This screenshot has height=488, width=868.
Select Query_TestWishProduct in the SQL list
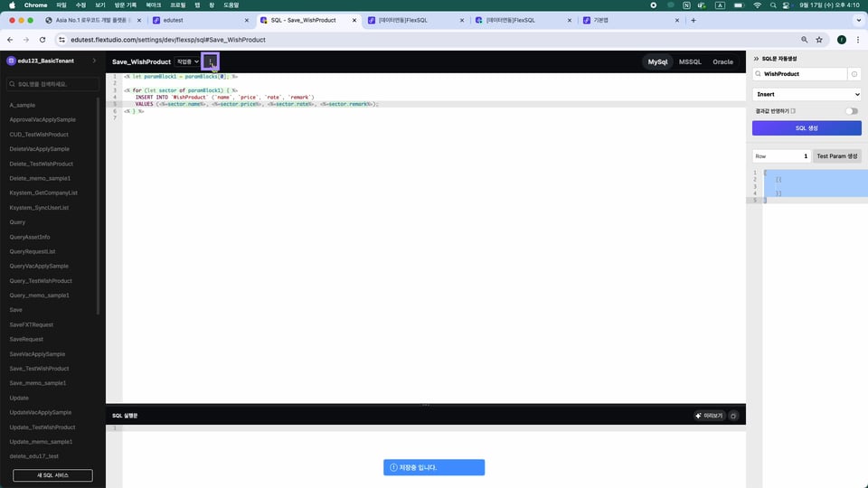click(41, 280)
